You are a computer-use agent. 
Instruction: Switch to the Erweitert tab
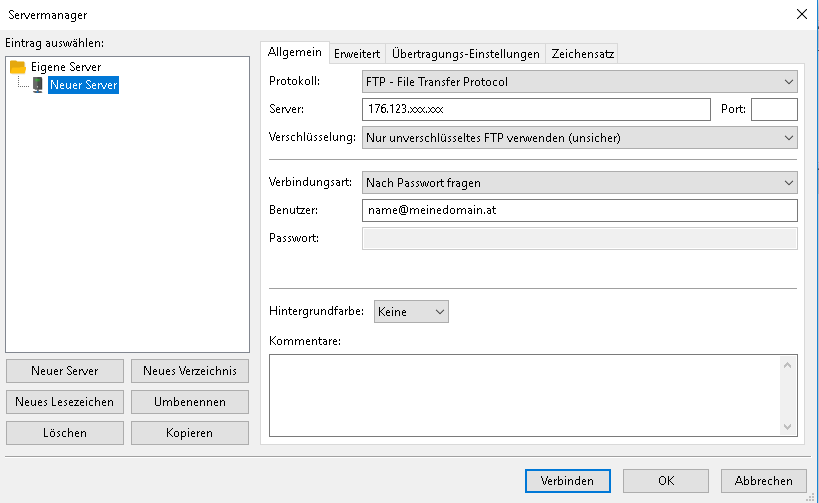(357, 54)
